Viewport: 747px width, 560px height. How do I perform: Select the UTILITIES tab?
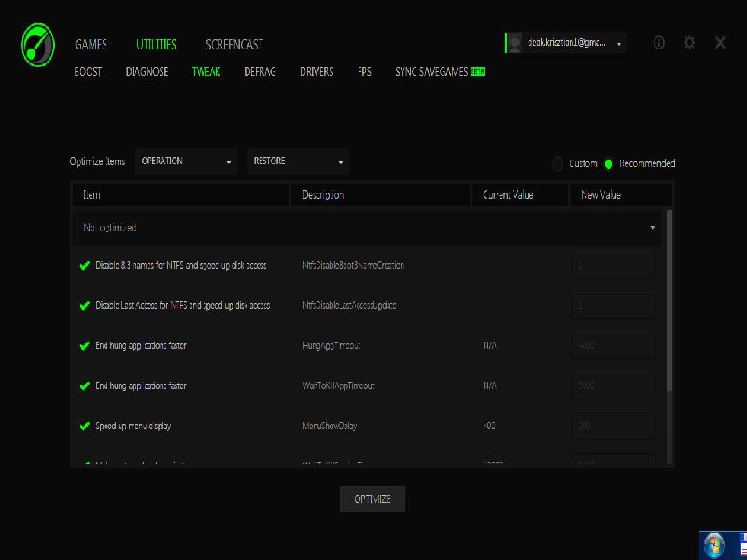tap(156, 45)
